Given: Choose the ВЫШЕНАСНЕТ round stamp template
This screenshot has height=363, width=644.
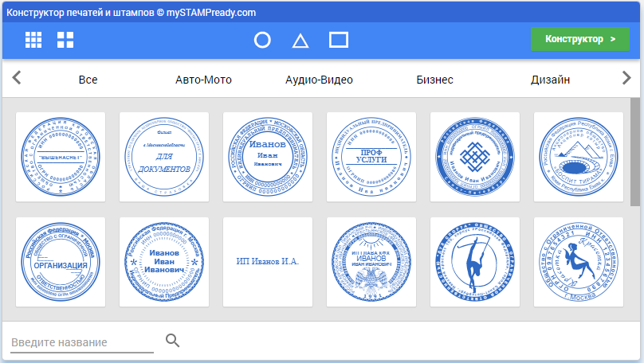Looking at the screenshot, I should point(61,157).
